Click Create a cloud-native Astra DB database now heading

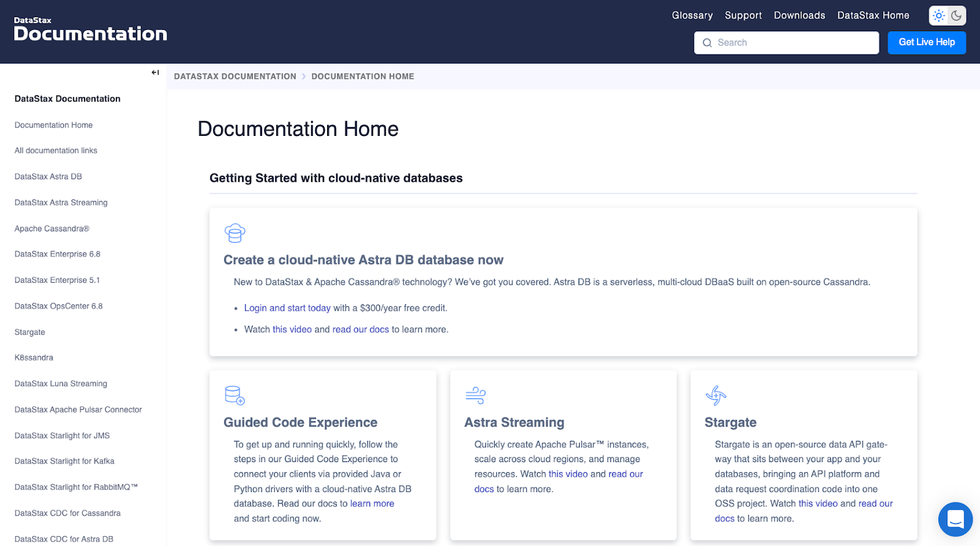pyautogui.click(x=363, y=260)
